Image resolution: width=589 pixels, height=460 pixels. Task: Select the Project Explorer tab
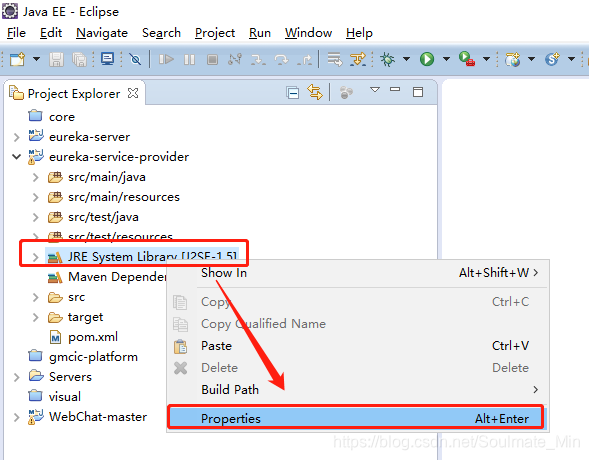[x=74, y=94]
